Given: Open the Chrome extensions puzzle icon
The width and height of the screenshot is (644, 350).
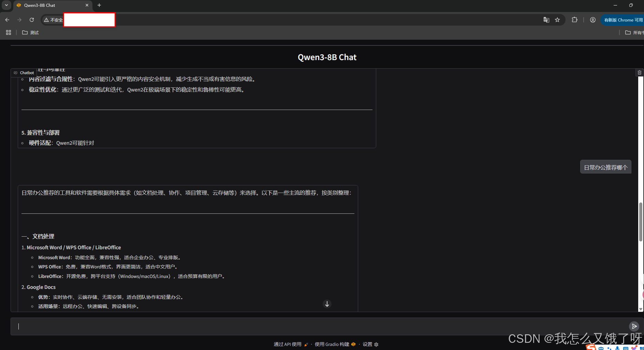Looking at the screenshot, I should click(x=575, y=20).
